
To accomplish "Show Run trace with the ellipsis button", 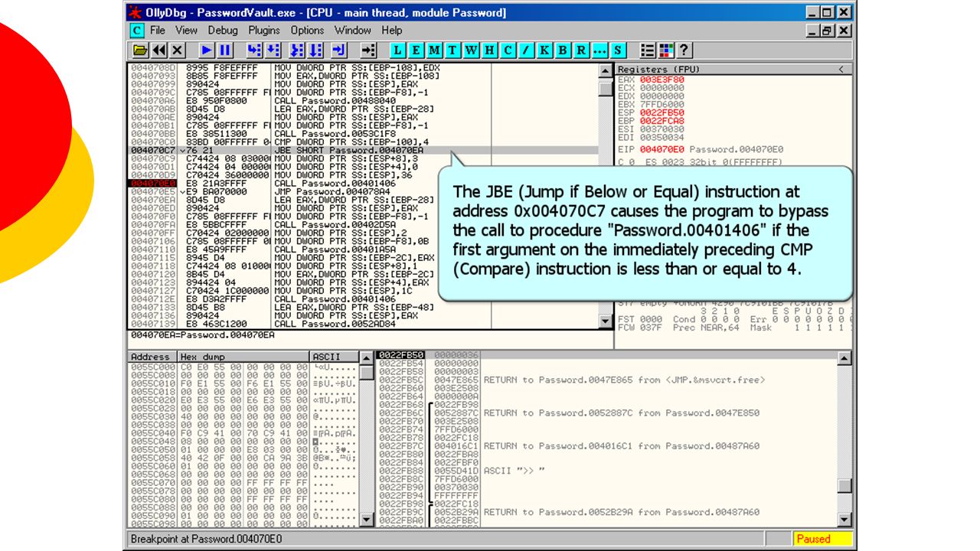I will 600,51.
